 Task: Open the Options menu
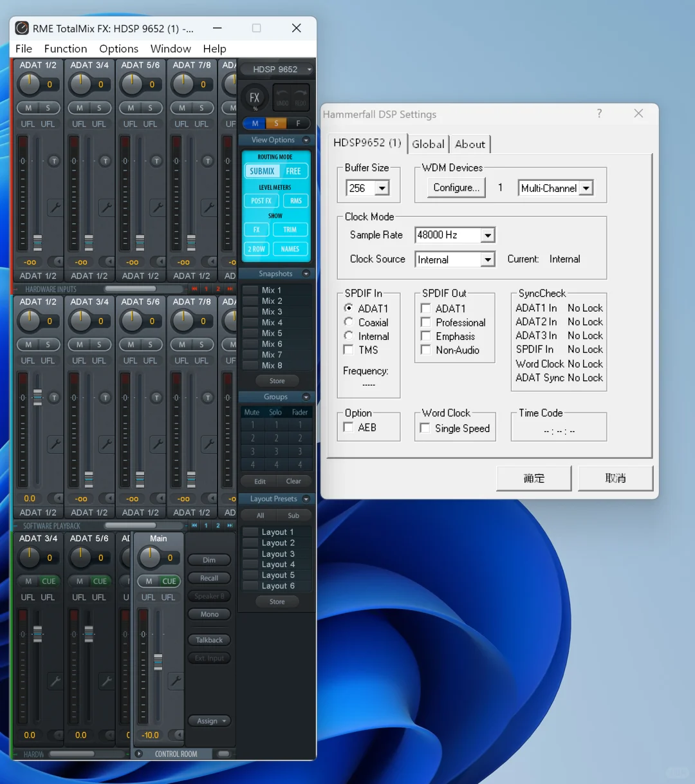tap(118, 49)
